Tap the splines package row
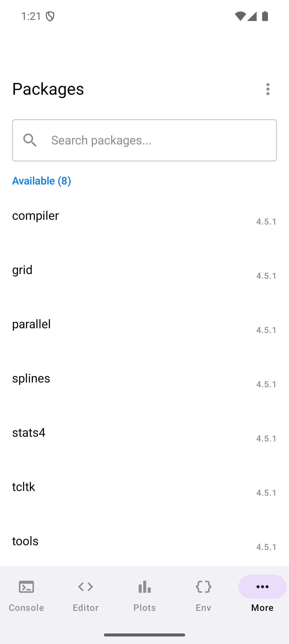Screen dimensions: 289x644 click(x=31, y=378)
